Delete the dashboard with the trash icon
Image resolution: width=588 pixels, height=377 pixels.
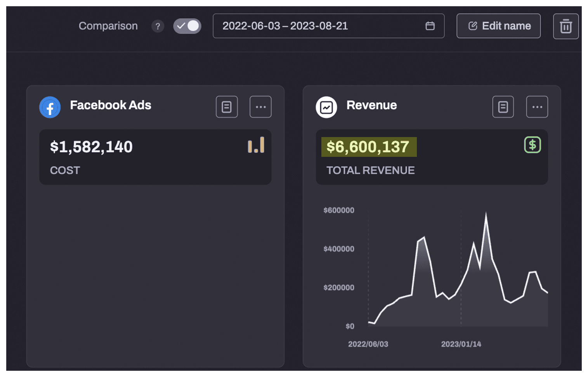[x=565, y=26]
